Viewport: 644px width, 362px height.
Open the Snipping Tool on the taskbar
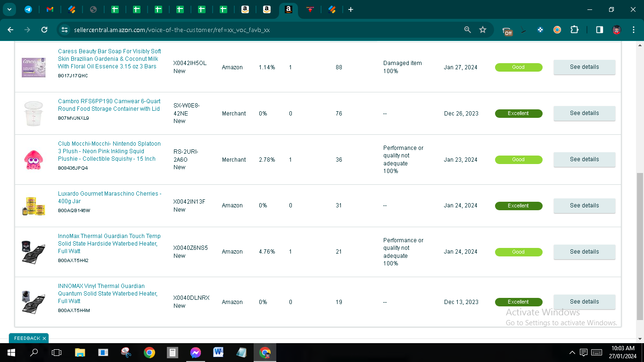coord(126,352)
